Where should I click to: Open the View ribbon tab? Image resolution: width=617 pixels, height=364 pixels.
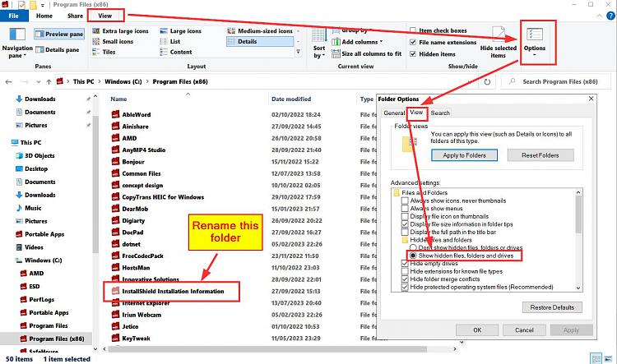[104, 16]
